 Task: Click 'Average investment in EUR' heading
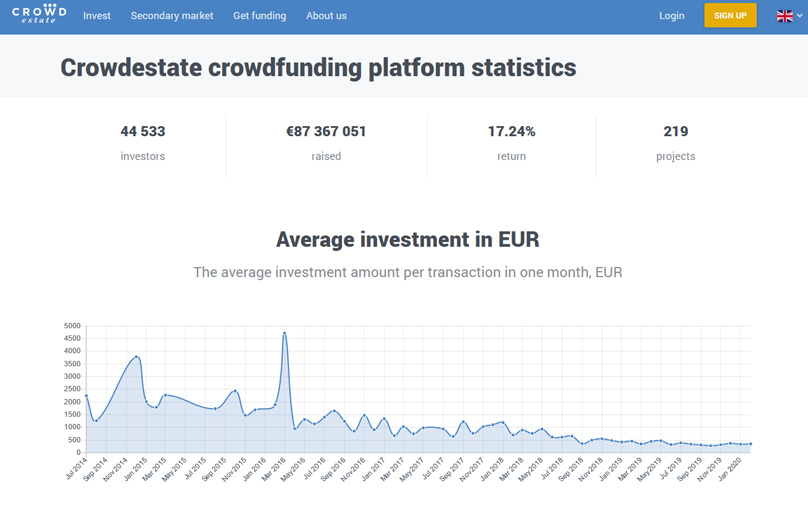408,240
